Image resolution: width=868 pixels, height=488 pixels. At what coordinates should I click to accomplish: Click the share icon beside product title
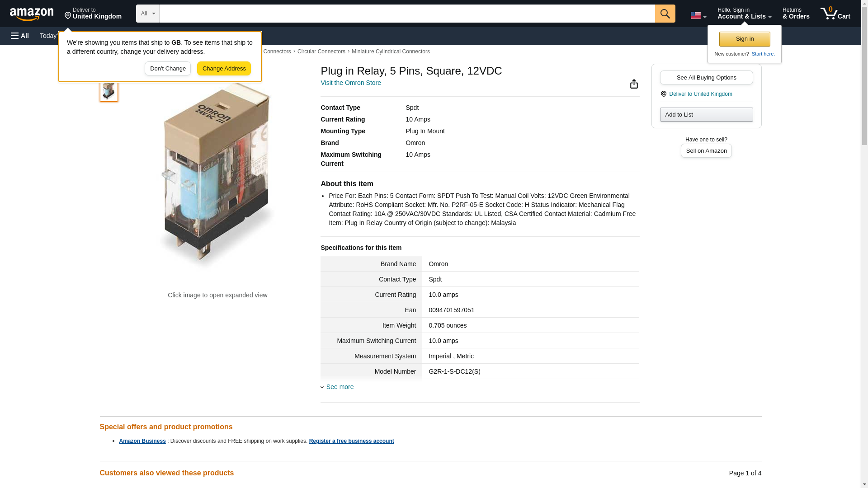coord(634,84)
